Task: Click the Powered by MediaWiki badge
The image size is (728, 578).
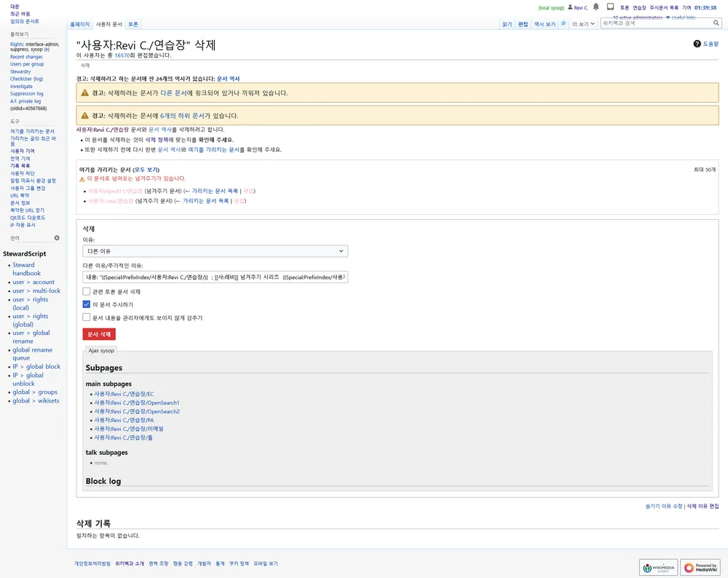Action: coord(700,567)
